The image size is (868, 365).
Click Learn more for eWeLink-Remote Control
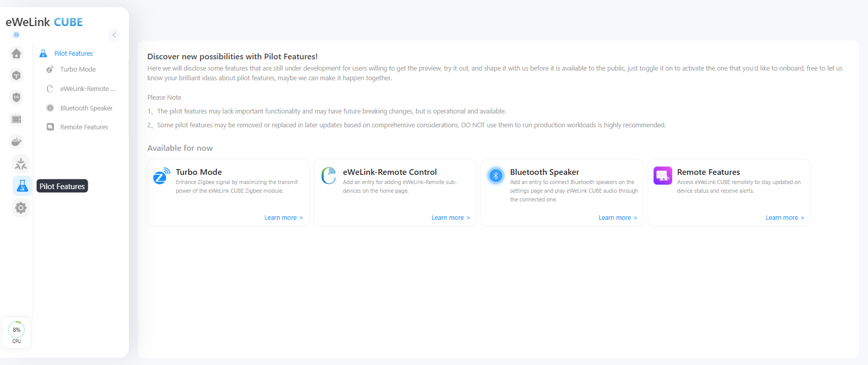(450, 218)
